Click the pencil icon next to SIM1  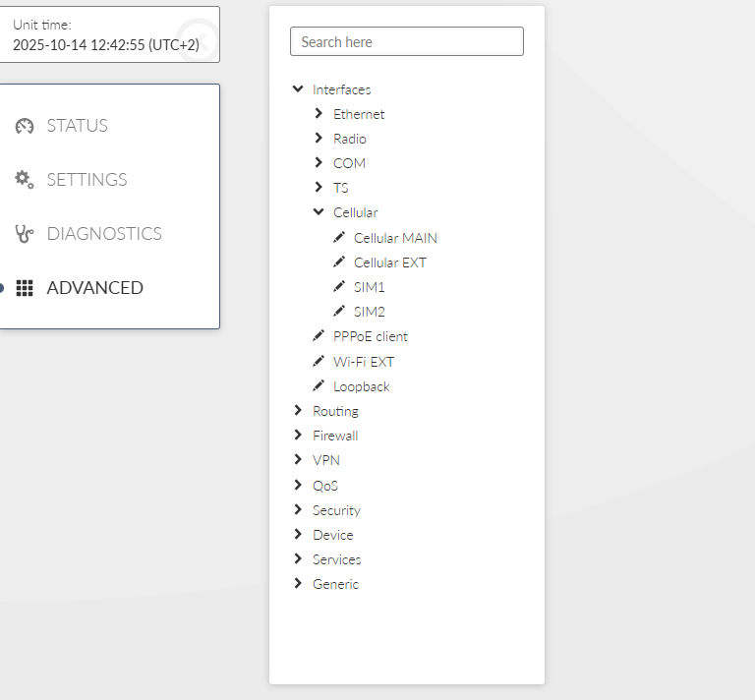click(339, 287)
